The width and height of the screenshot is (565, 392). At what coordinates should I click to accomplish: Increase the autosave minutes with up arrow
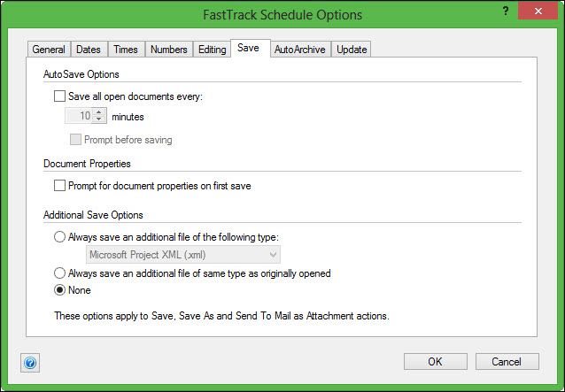click(x=99, y=111)
